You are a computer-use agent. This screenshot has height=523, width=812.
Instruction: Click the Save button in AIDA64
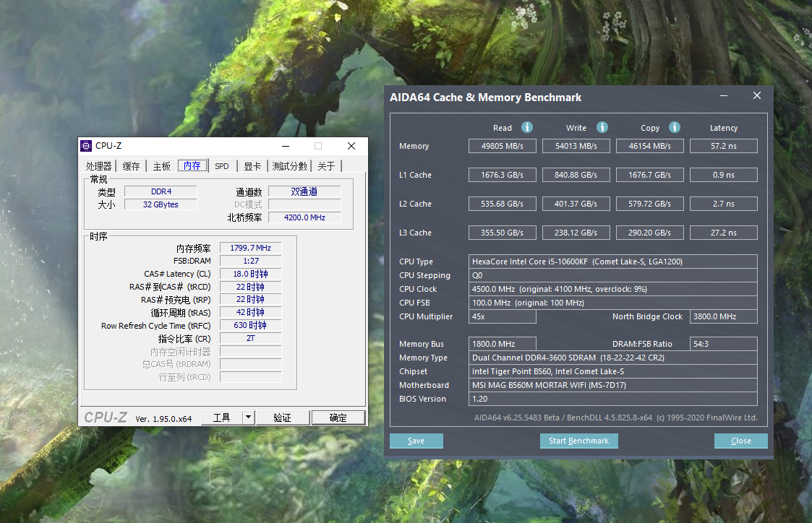pyautogui.click(x=416, y=441)
